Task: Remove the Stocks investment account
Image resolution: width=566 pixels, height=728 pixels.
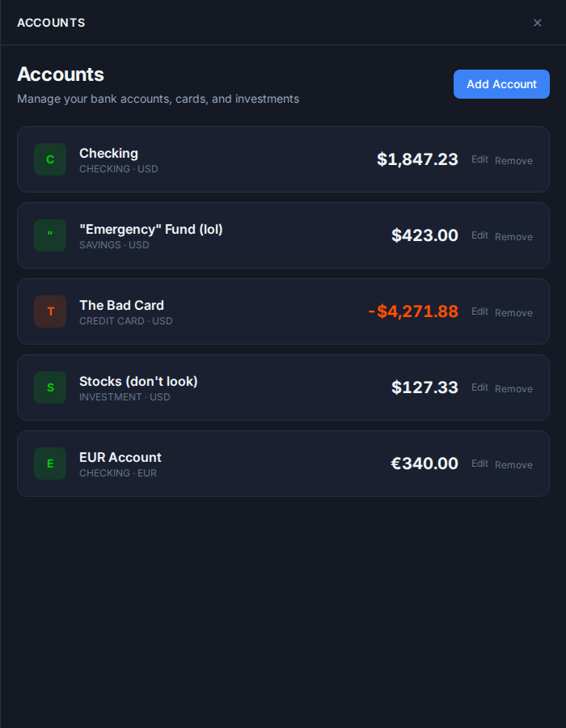Action: (513, 388)
